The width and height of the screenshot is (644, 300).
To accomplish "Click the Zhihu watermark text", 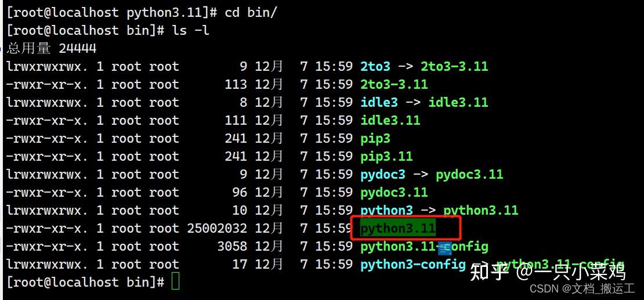I will click(548, 272).
